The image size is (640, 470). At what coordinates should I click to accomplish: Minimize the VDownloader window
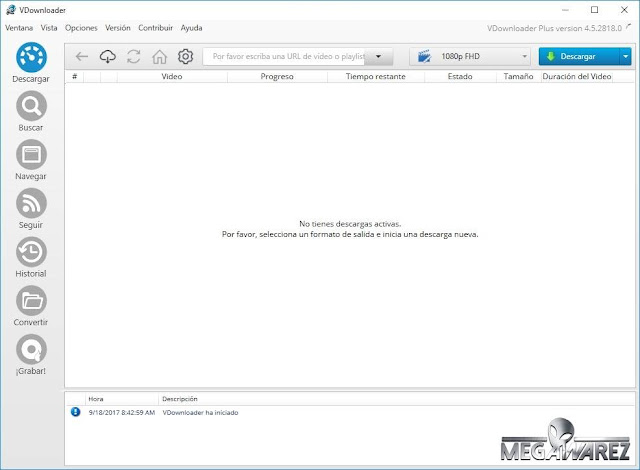(x=565, y=10)
